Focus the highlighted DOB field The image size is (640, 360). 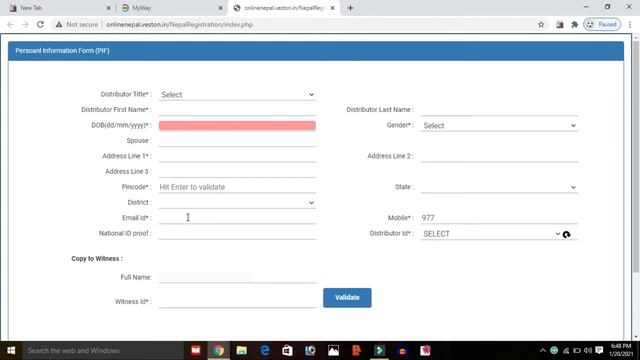click(237, 125)
